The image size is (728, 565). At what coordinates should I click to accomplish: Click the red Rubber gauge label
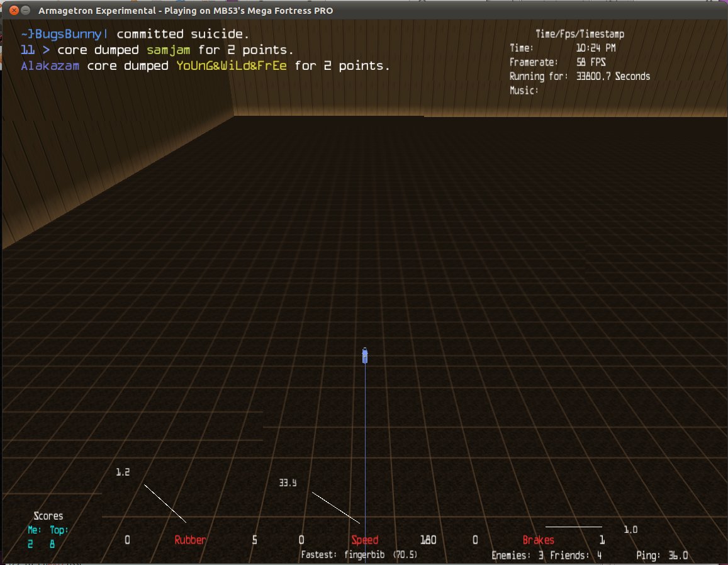point(190,540)
